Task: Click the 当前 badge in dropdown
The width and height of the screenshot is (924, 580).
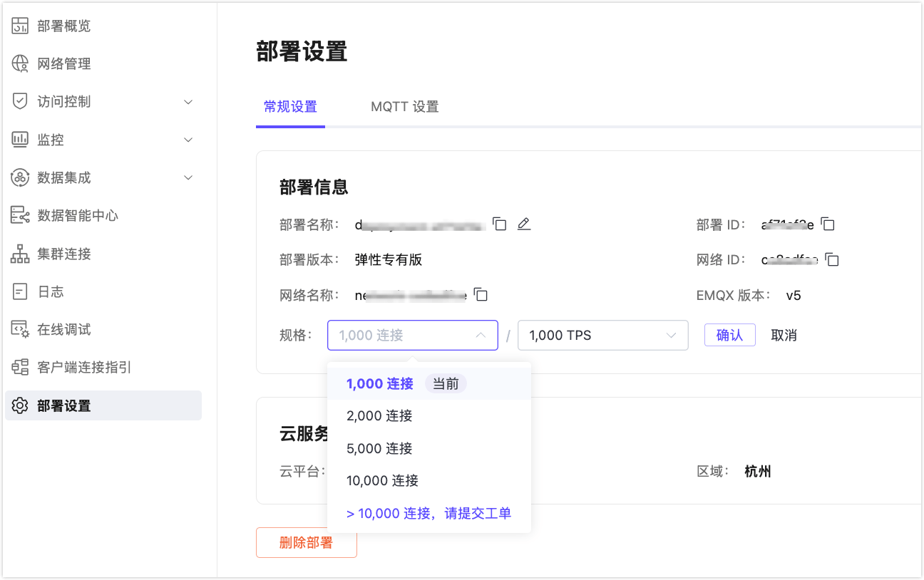Action: pyautogui.click(x=446, y=384)
